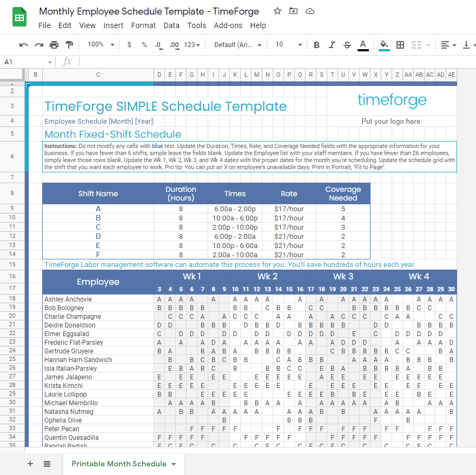The width and height of the screenshot is (476, 475).
Task: Click the Undo icon
Action: (23, 45)
